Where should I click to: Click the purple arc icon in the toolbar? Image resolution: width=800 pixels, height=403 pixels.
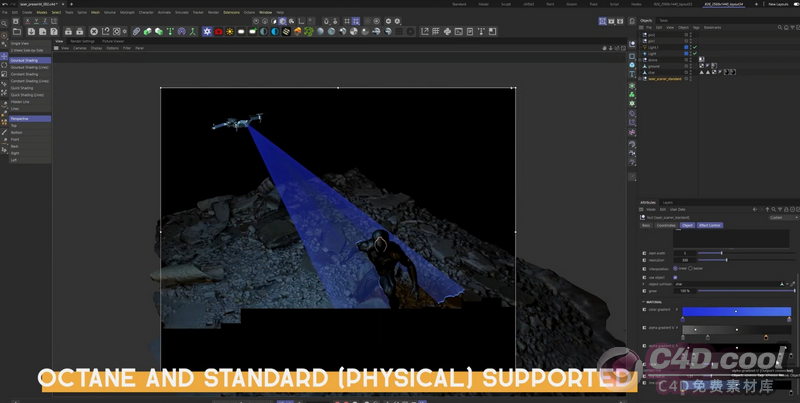point(182,32)
